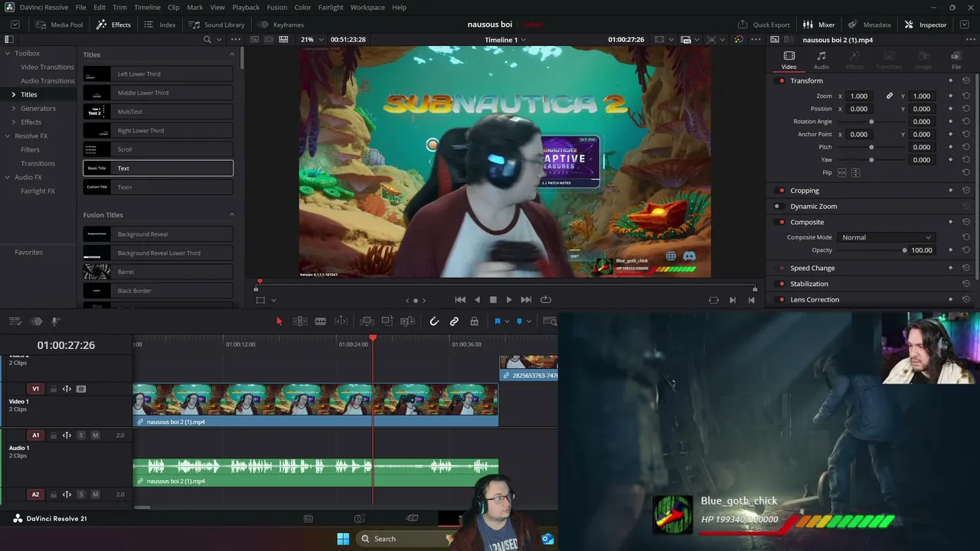Reset Transform section parameters
Screen dimensions: 980x551
966,81
